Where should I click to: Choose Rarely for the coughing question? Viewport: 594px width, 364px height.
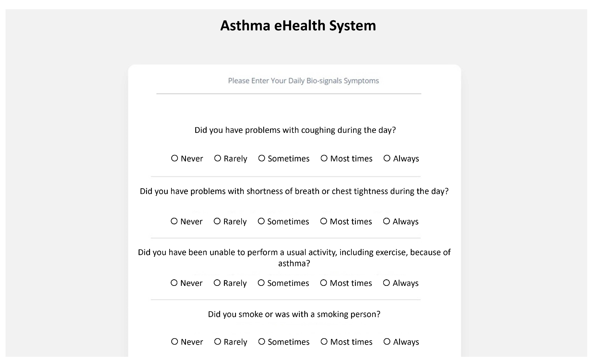(x=217, y=158)
